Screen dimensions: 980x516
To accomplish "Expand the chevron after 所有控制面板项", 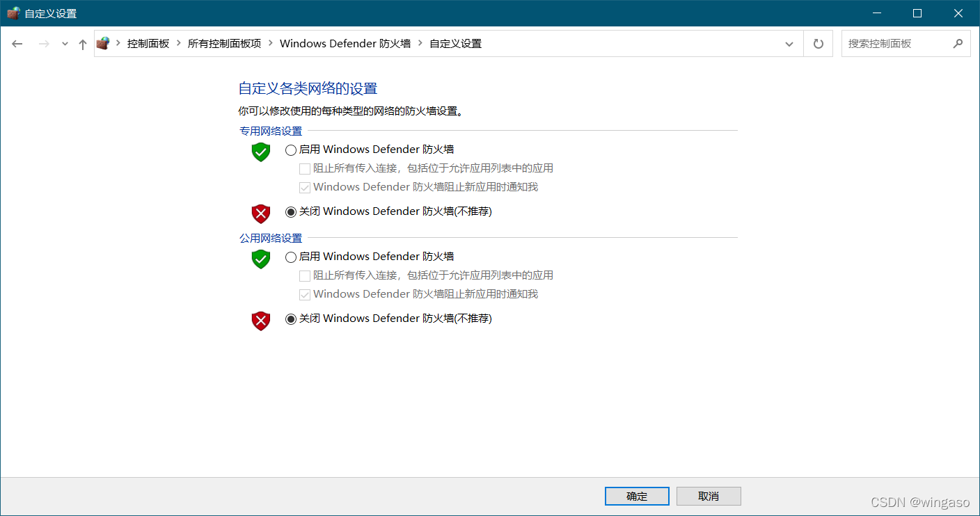I will 271,43.
